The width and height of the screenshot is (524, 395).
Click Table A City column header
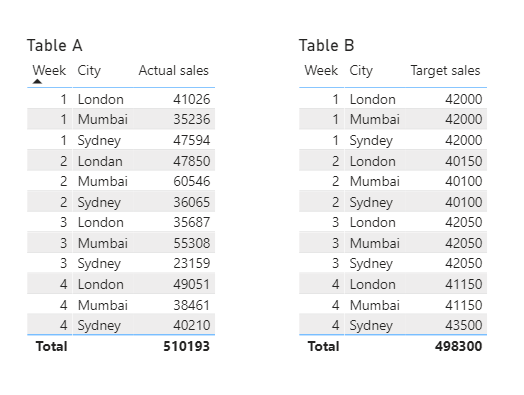tap(89, 71)
